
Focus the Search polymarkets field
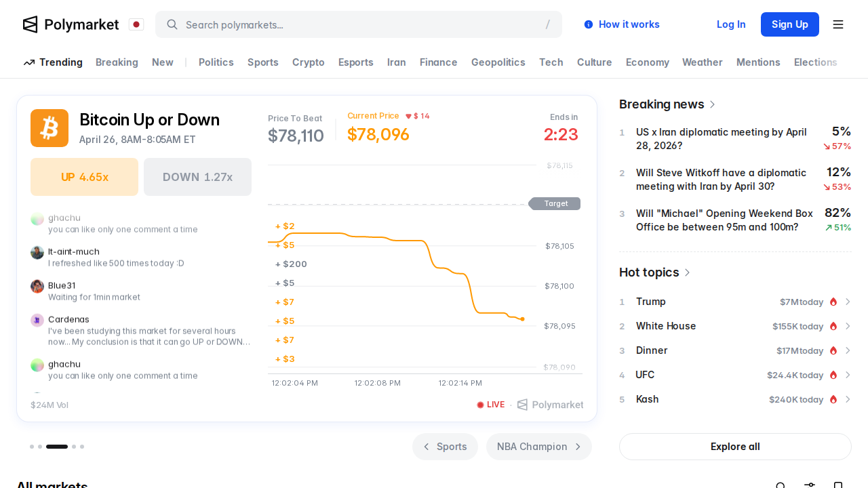(x=359, y=24)
